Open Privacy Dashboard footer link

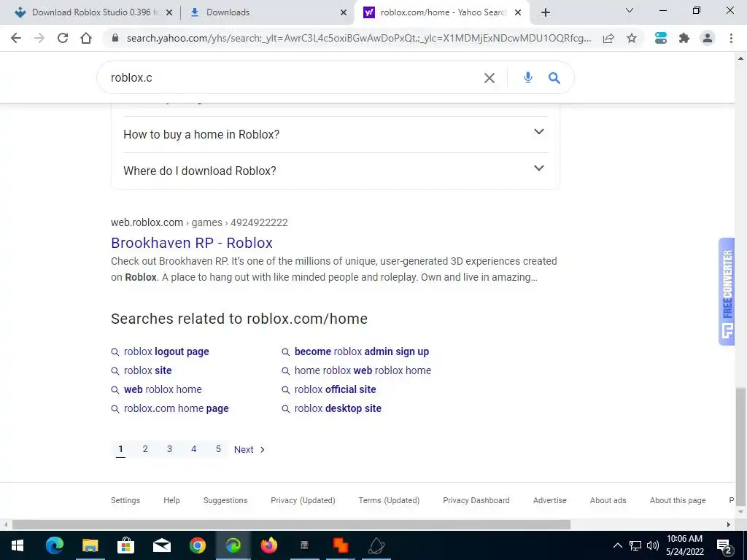coord(476,500)
